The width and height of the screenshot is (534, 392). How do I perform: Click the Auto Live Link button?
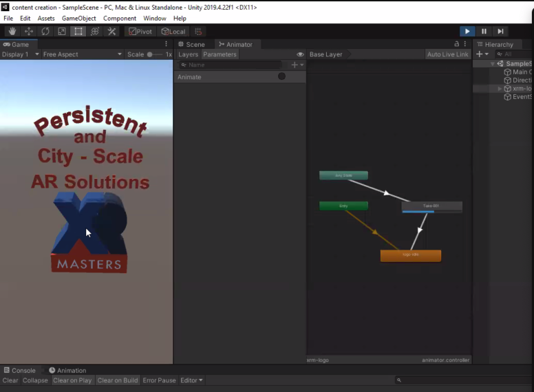(447, 54)
